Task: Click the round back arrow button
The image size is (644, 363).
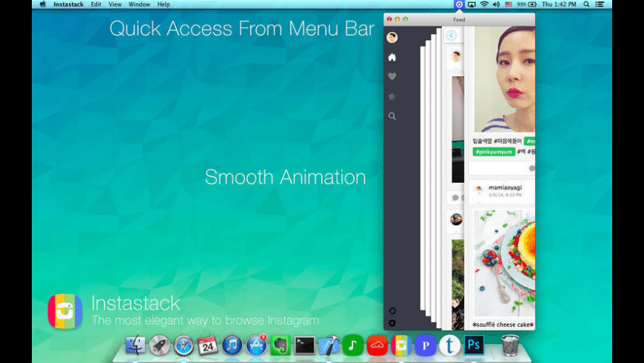Action: coord(451,36)
